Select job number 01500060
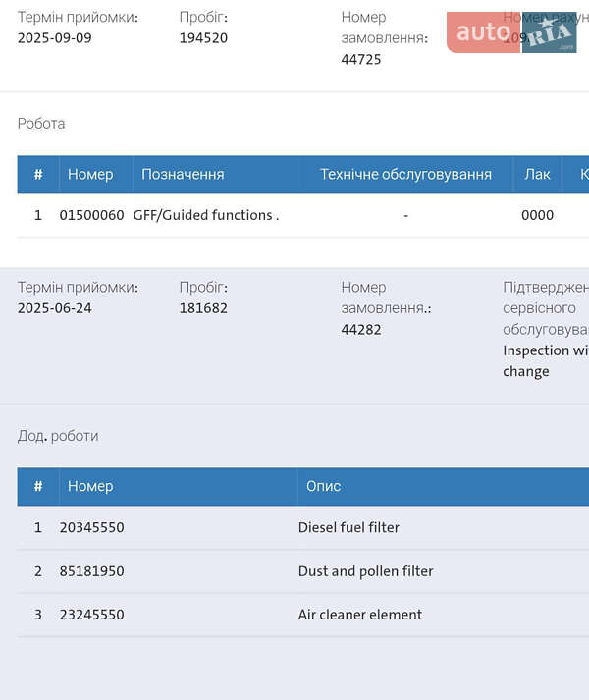 [91, 215]
